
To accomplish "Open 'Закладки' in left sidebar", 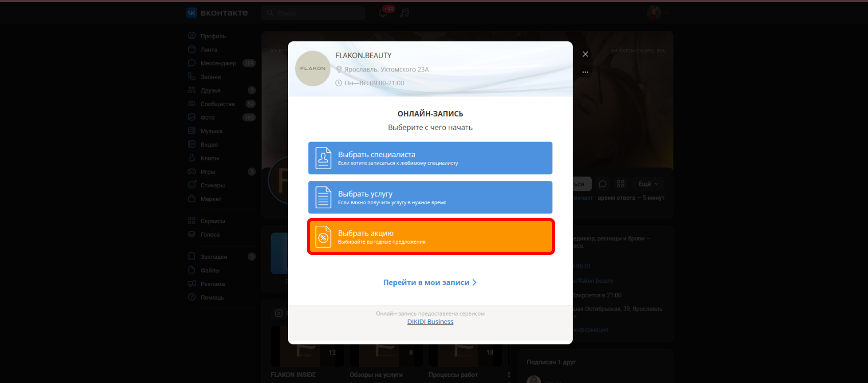I will tap(213, 257).
